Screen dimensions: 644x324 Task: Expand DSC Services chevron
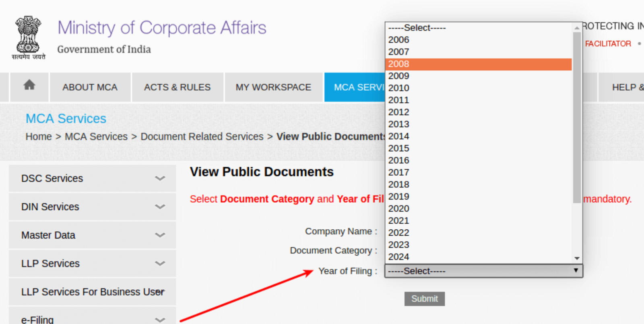pos(160,178)
